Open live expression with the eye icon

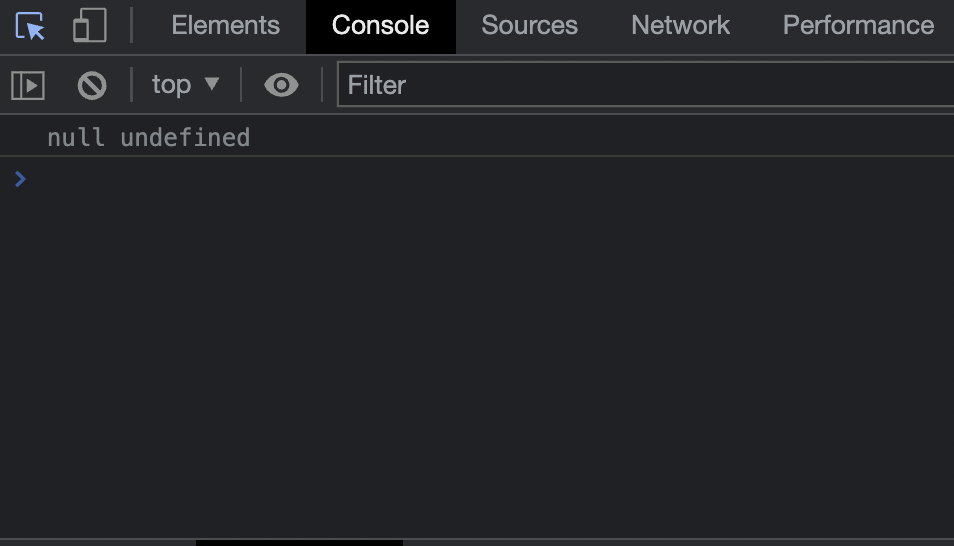pos(281,85)
